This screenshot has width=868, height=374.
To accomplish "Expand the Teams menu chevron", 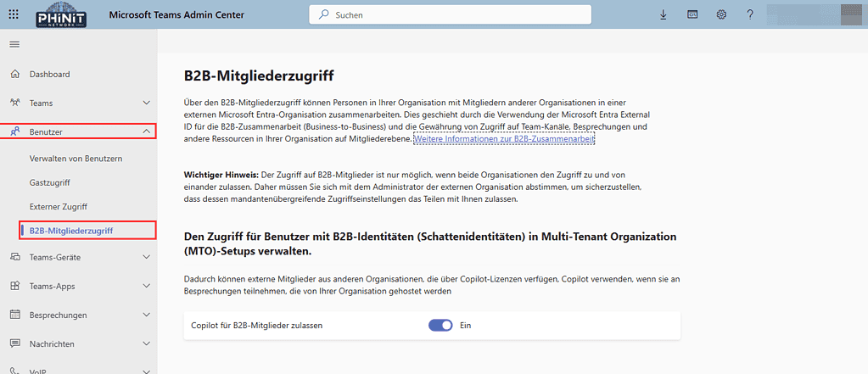I will tap(146, 103).
